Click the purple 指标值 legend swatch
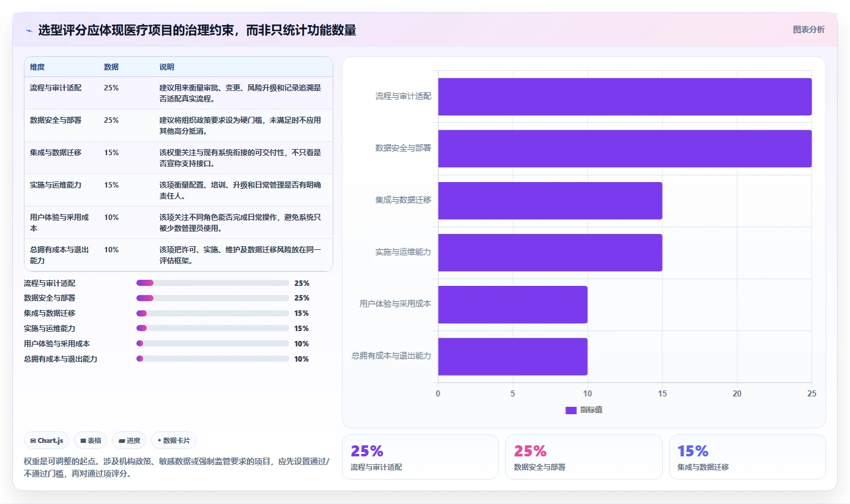This screenshot has height=504, width=850. click(571, 410)
